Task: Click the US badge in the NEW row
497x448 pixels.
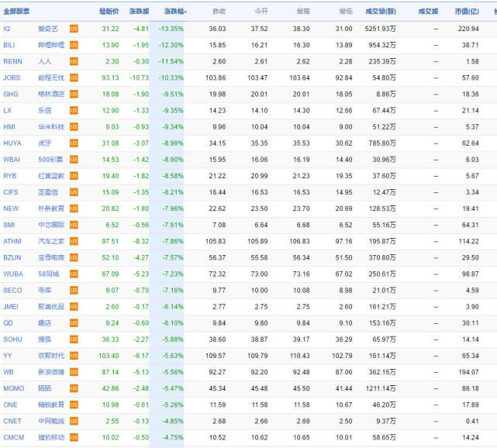Action: point(74,208)
